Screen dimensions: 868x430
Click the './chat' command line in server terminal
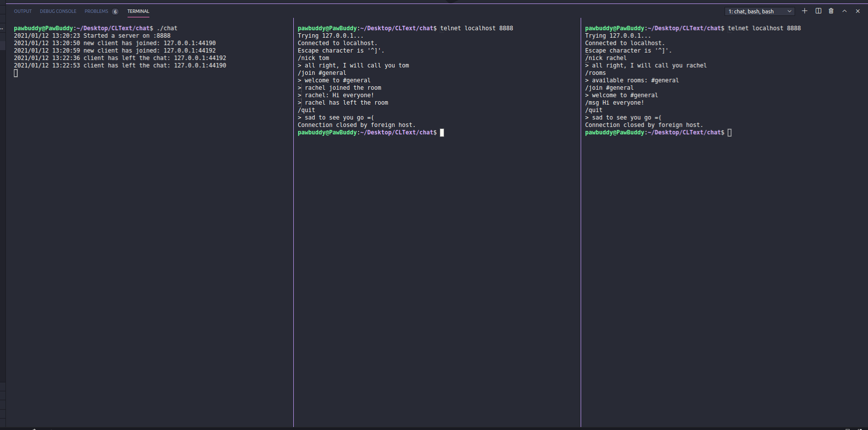coord(95,28)
